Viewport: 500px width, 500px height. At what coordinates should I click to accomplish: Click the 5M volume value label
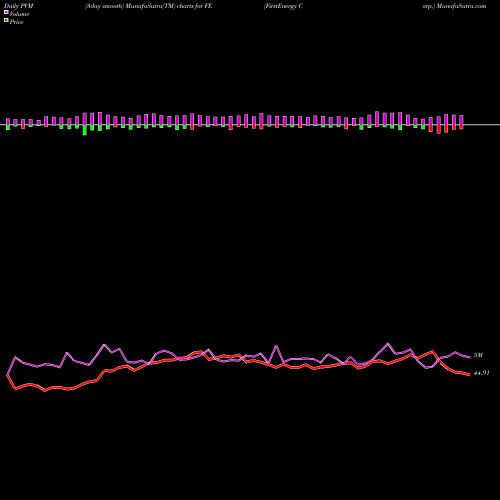478,355
